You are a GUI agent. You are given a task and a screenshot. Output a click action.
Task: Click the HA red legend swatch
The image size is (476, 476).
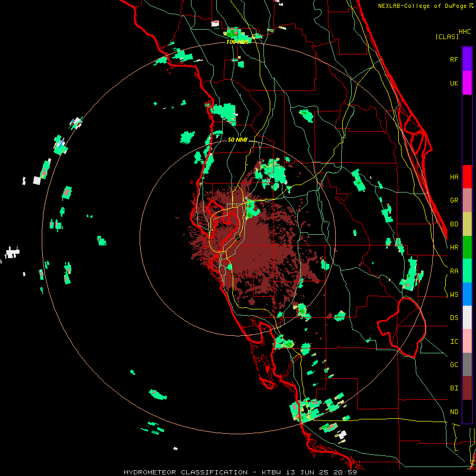click(x=467, y=177)
